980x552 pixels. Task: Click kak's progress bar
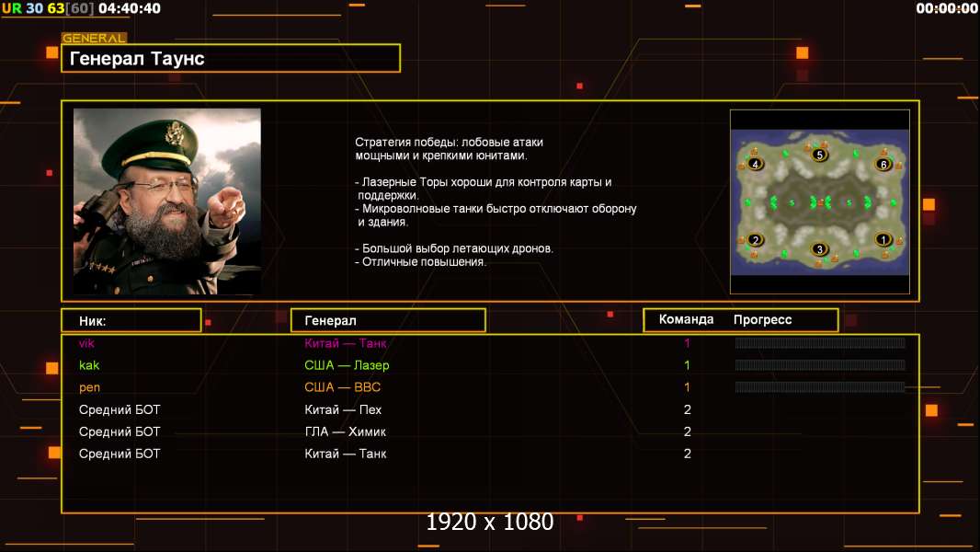(x=820, y=365)
